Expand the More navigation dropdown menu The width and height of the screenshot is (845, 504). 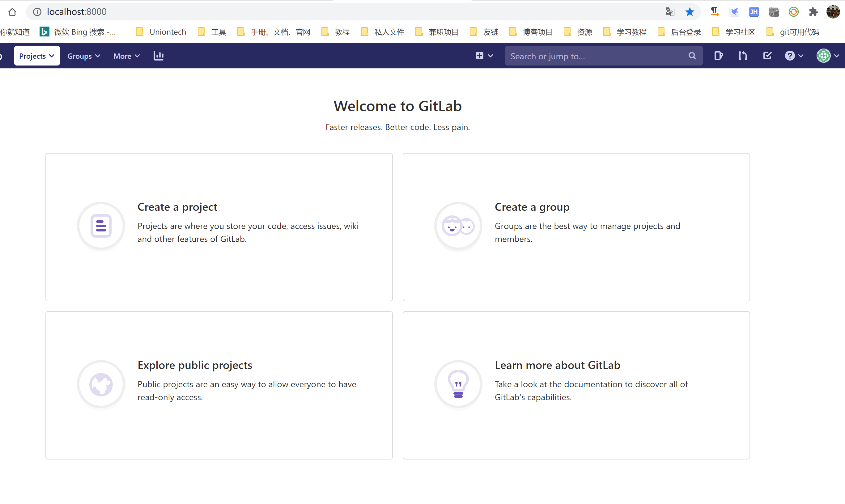126,56
